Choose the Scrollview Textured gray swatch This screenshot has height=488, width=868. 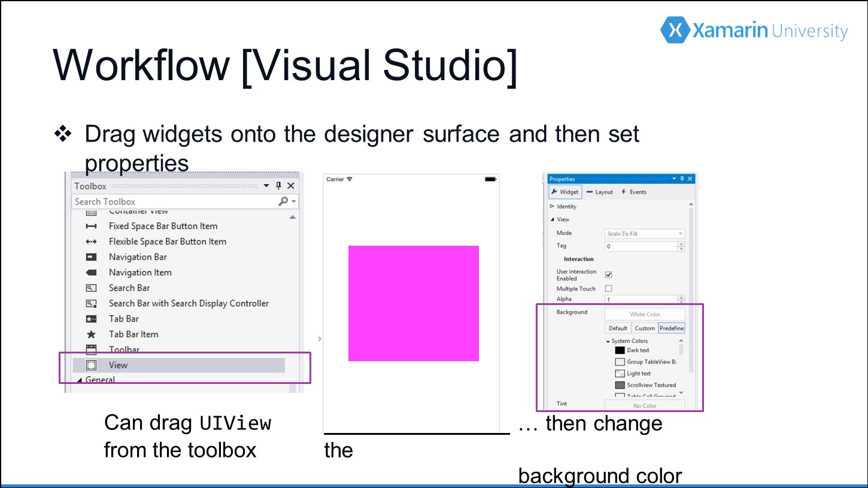(620, 385)
